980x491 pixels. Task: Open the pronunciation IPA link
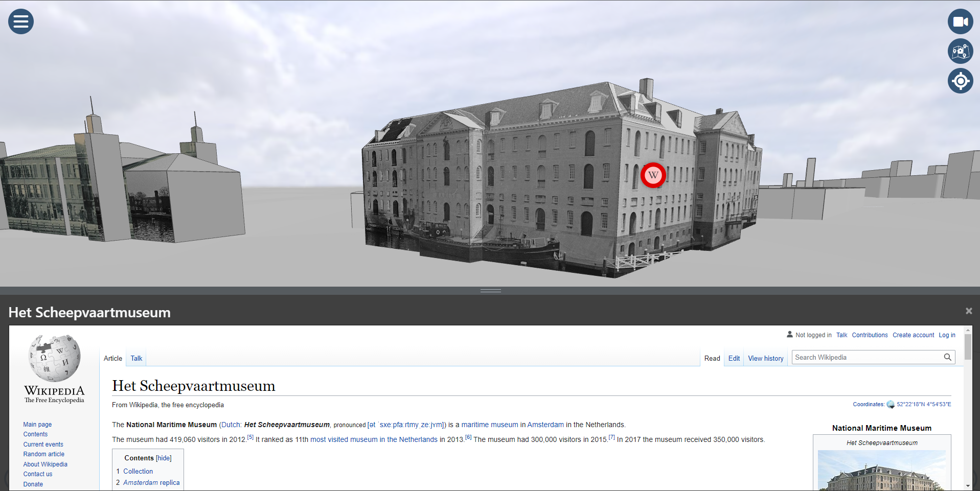pos(407,425)
